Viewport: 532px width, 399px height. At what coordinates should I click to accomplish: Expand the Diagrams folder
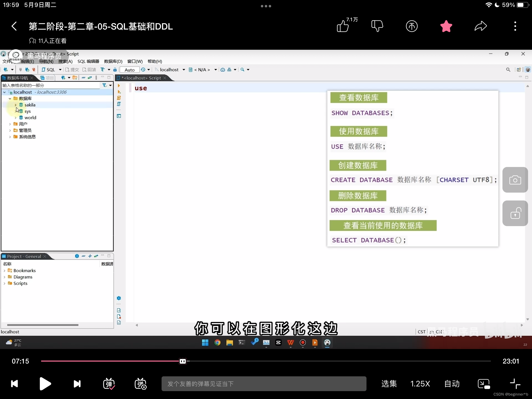click(x=4, y=277)
